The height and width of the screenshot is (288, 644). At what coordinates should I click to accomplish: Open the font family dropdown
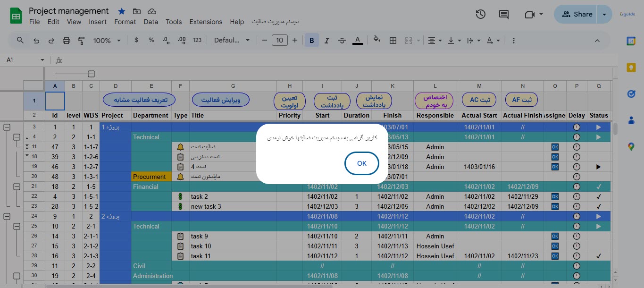(232, 40)
